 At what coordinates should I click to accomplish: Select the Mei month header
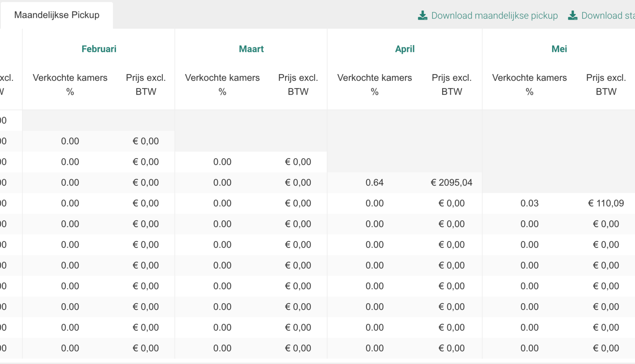coord(559,49)
